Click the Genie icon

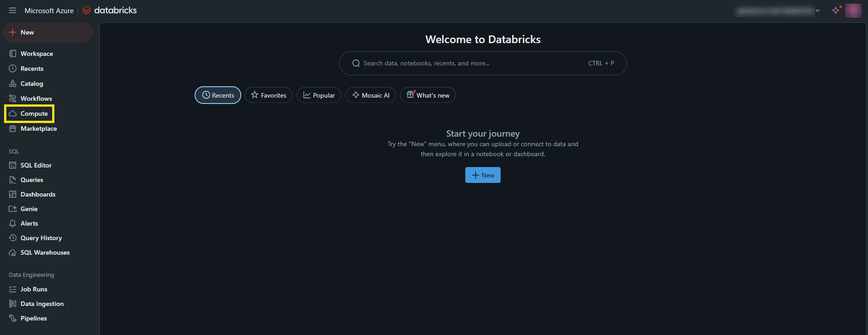coord(13,209)
